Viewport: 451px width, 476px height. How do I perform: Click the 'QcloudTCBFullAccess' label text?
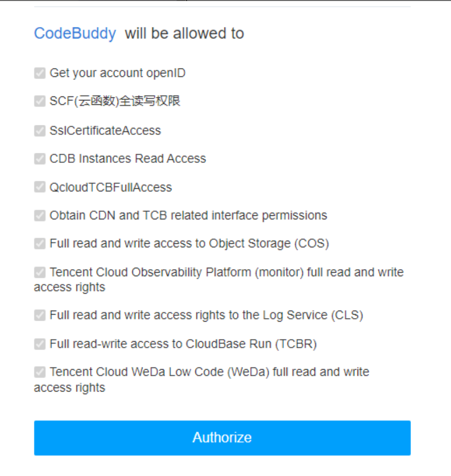(x=110, y=187)
